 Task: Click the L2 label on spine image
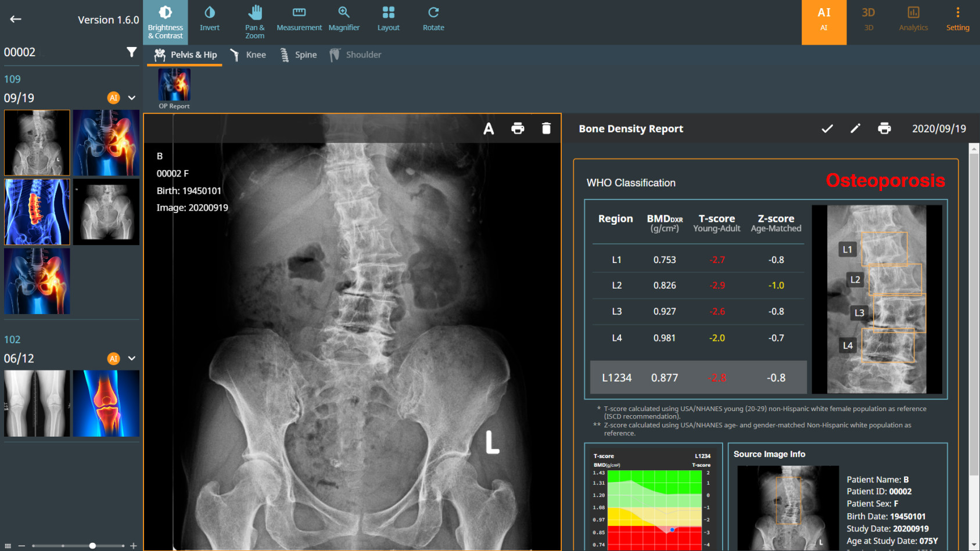tap(855, 280)
